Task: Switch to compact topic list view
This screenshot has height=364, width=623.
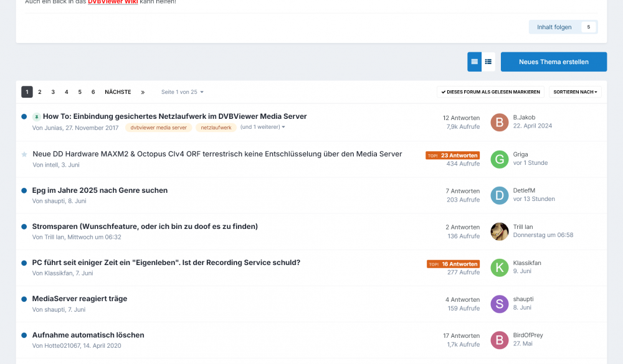Action: point(488,62)
